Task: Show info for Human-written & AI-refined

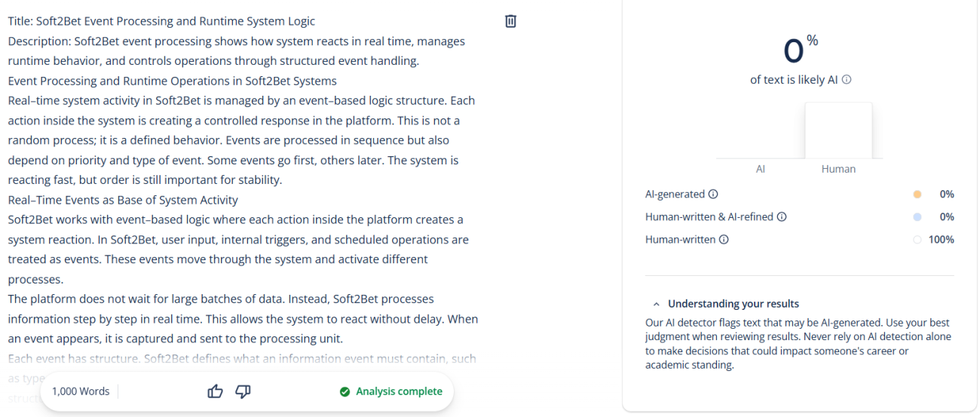Action: tap(782, 217)
